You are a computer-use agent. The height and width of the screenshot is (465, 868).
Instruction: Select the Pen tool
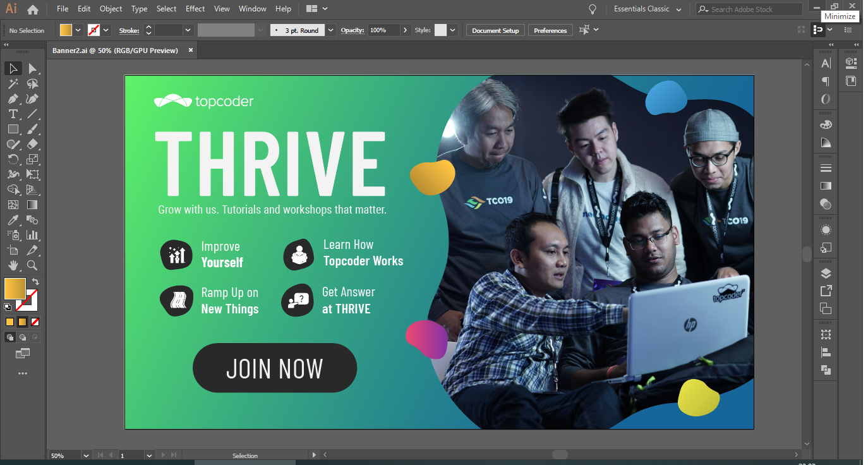coord(13,99)
